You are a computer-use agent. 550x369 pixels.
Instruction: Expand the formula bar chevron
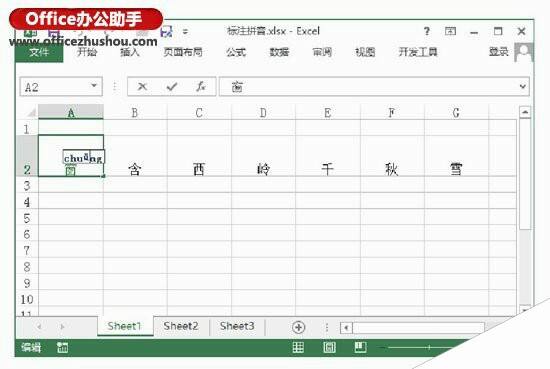click(x=523, y=86)
